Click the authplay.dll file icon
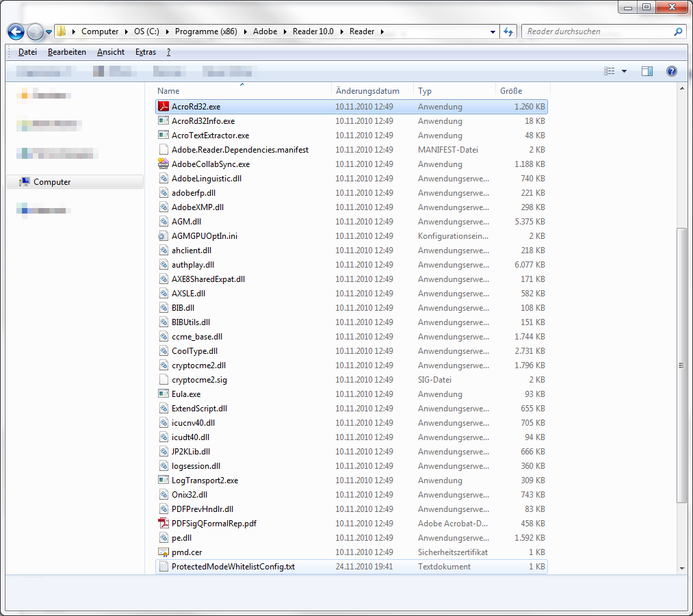Image resolution: width=693 pixels, height=616 pixels. pyautogui.click(x=164, y=264)
